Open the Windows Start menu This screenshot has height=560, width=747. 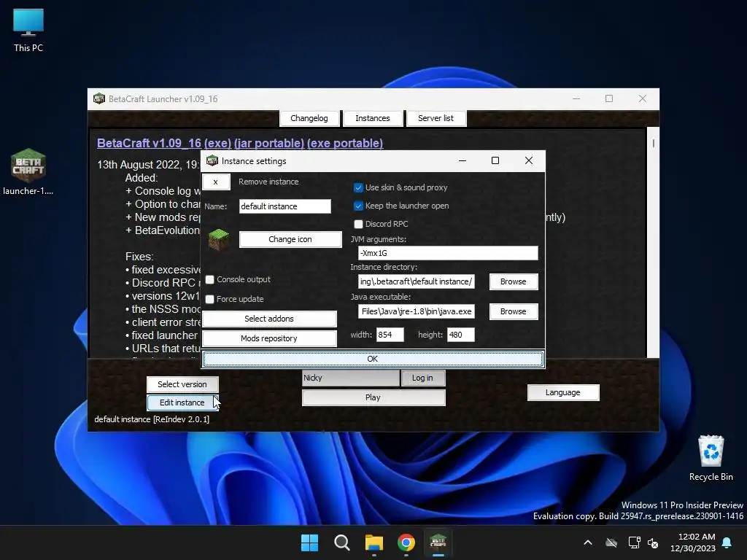[309, 542]
